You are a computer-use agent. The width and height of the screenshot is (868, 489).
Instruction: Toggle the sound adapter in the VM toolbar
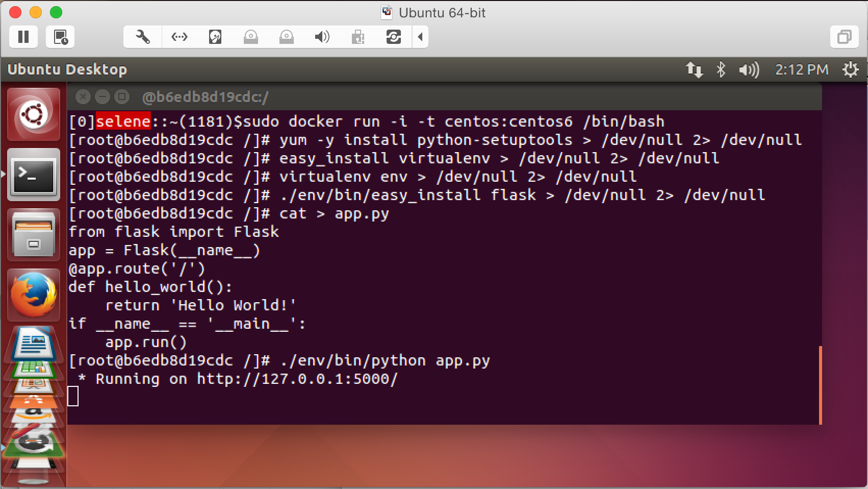(x=322, y=37)
